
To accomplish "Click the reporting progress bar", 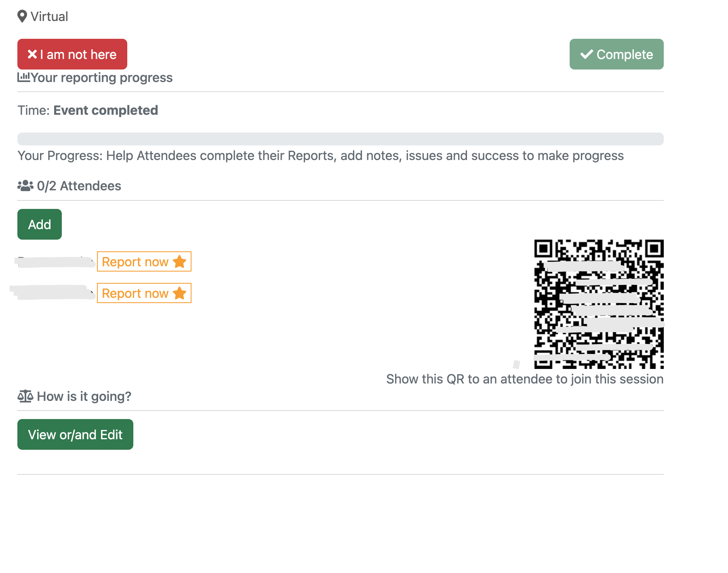I will coord(341,139).
